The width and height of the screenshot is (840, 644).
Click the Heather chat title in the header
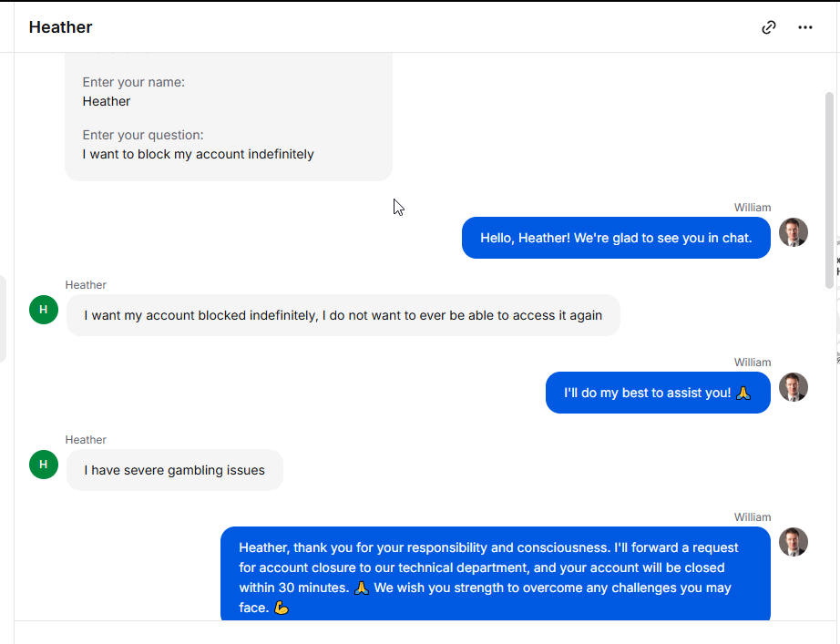60,27
